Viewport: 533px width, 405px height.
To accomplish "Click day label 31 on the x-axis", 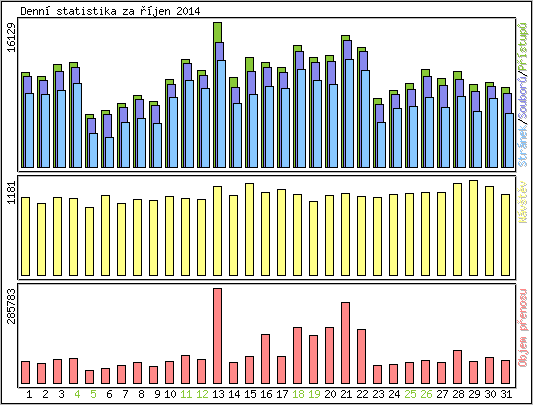I will (x=506, y=394).
